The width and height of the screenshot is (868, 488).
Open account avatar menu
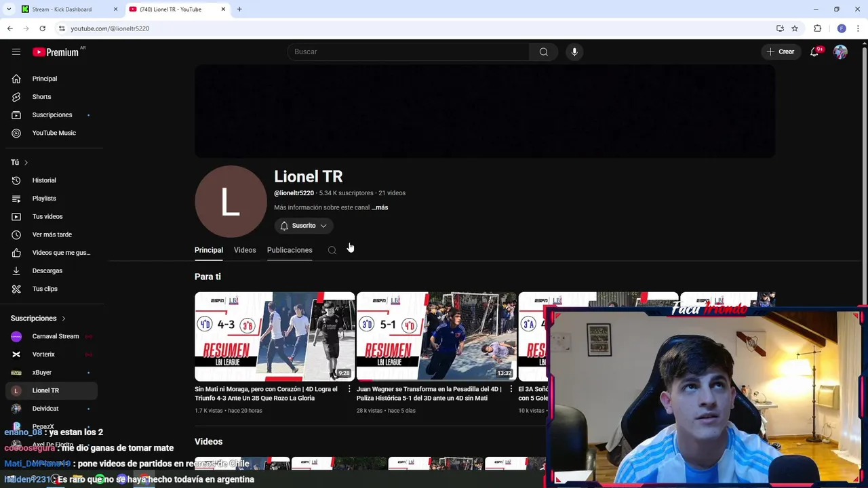[840, 52]
